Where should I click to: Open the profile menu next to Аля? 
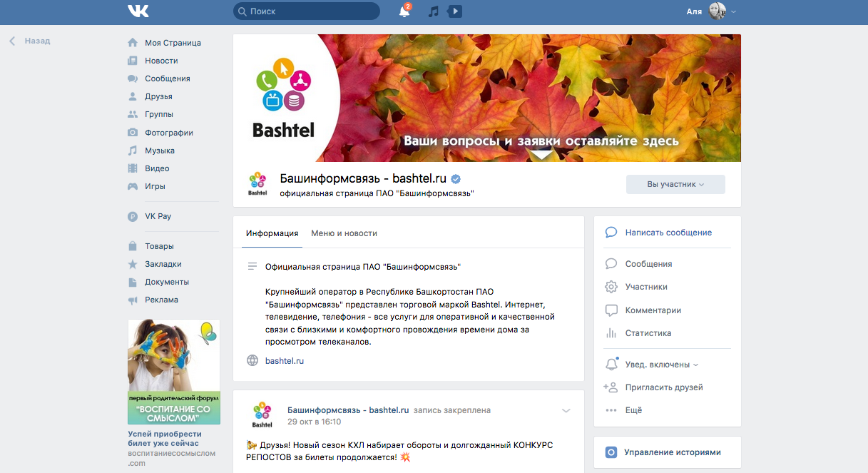pyautogui.click(x=722, y=11)
